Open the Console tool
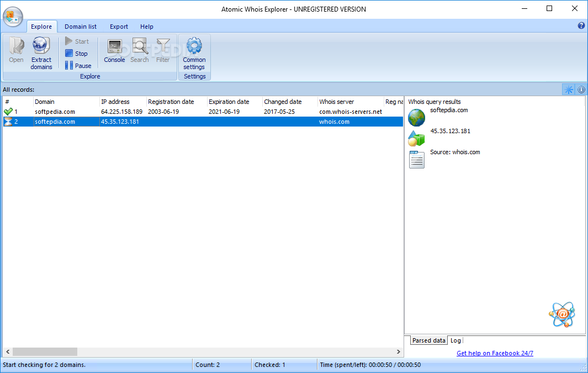The image size is (588, 373). coord(114,50)
